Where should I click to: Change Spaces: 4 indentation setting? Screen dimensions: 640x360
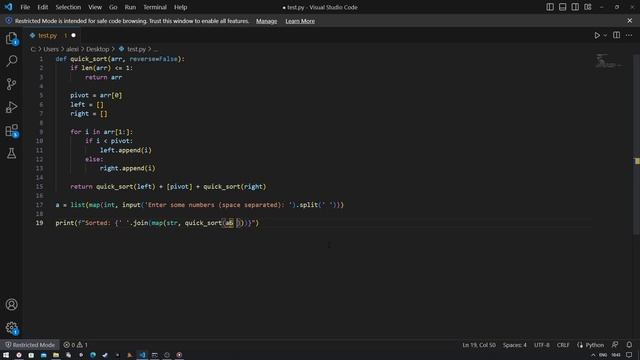(514, 345)
